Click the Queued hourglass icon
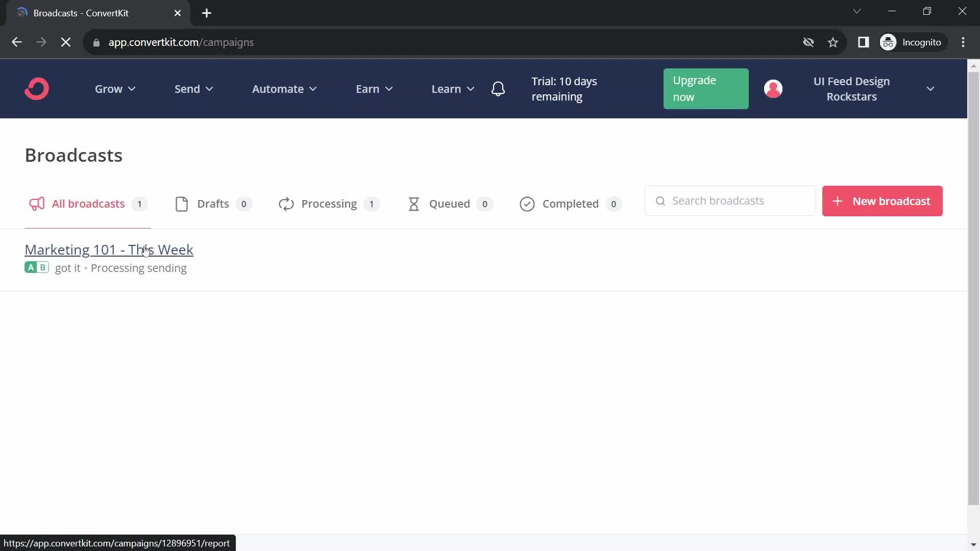 tap(414, 204)
